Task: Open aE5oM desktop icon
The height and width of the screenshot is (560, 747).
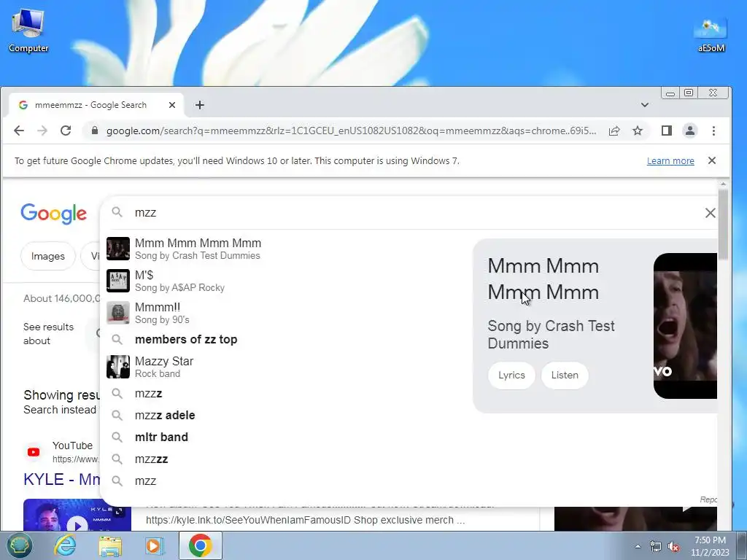Action: point(711,34)
